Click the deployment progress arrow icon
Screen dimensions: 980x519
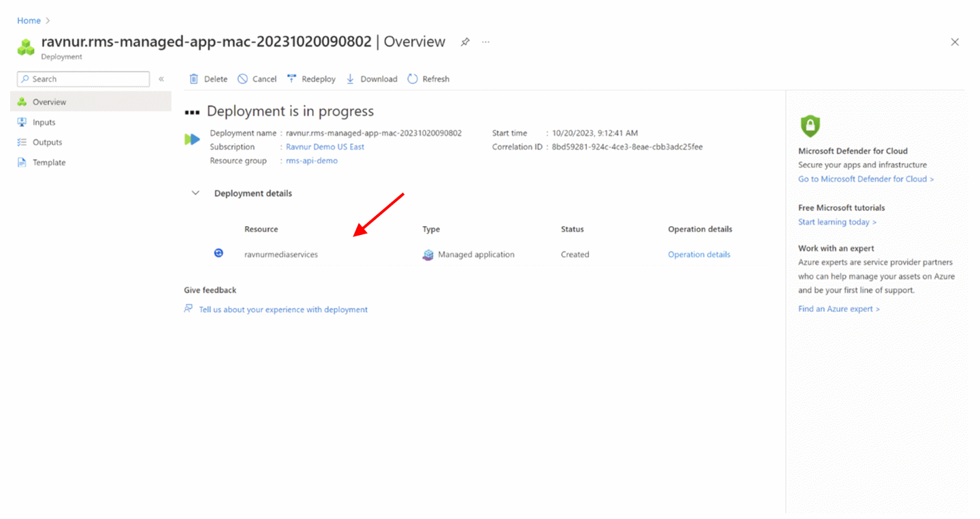192,140
